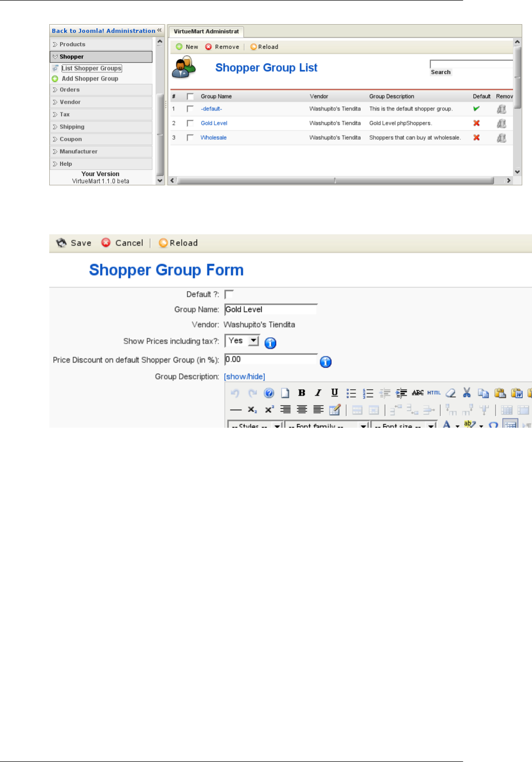The height and width of the screenshot is (762, 532).
Task: Insert an unordered bullet list
Action: pyautogui.click(x=351, y=393)
